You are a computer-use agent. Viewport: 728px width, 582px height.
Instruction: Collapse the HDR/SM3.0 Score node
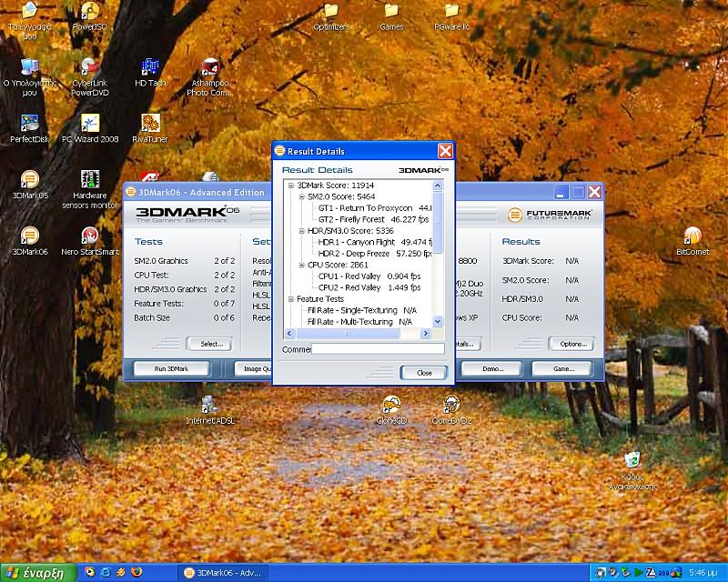[302, 231]
